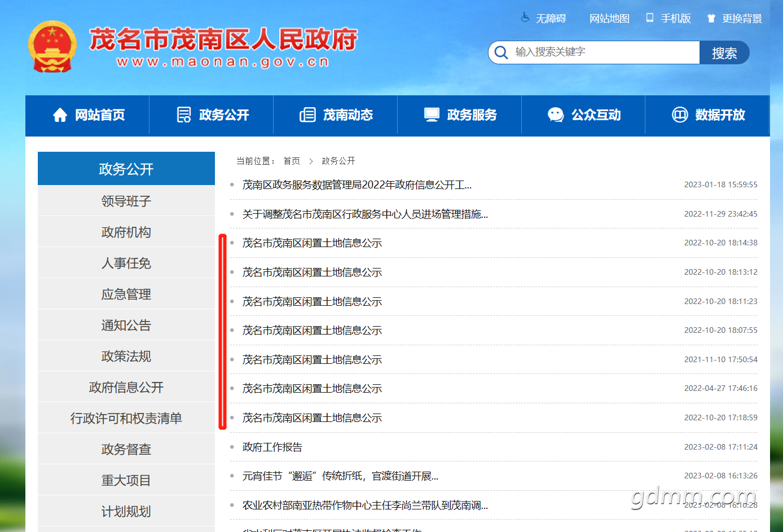Select 政府信息公开 in the sidebar
The height and width of the screenshot is (532, 783).
[x=126, y=387]
